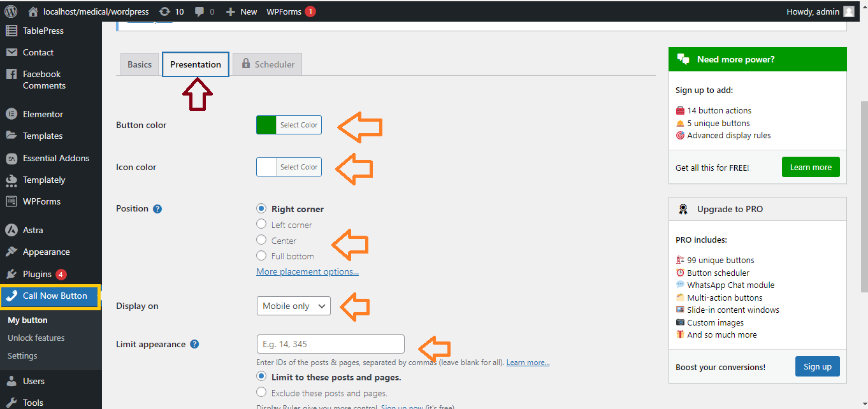The height and width of the screenshot is (409, 868).
Task: Expand the Appearance sidebar menu
Action: (x=46, y=252)
